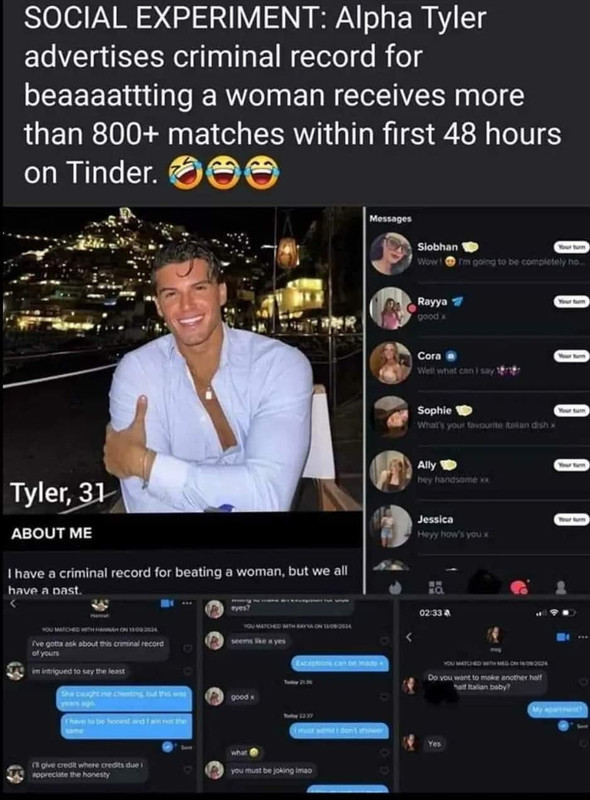Image resolution: width=590 pixels, height=800 pixels.
Task: Click "Your turn" badge next to Jessica
Action: tap(572, 519)
